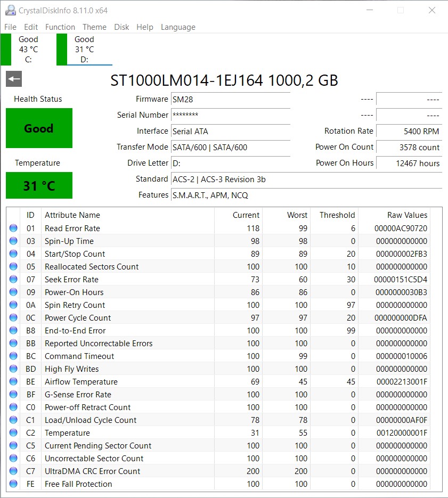Click the Standard ACS-2 field
The width and height of the screenshot is (448, 498).
(x=307, y=179)
